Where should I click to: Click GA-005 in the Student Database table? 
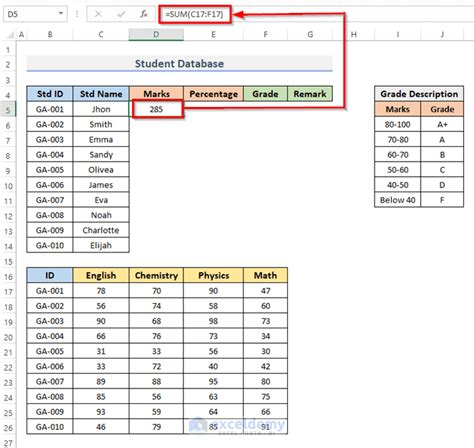pyautogui.click(x=50, y=170)
